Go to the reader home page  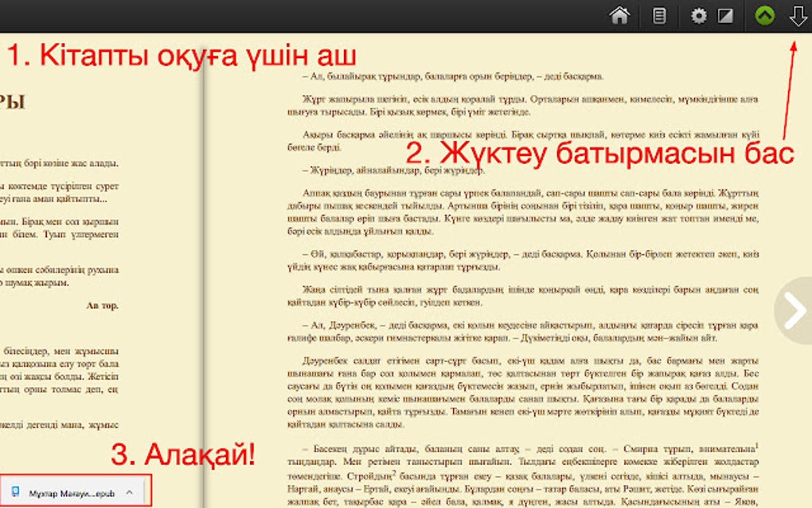(x=619, y=16)
